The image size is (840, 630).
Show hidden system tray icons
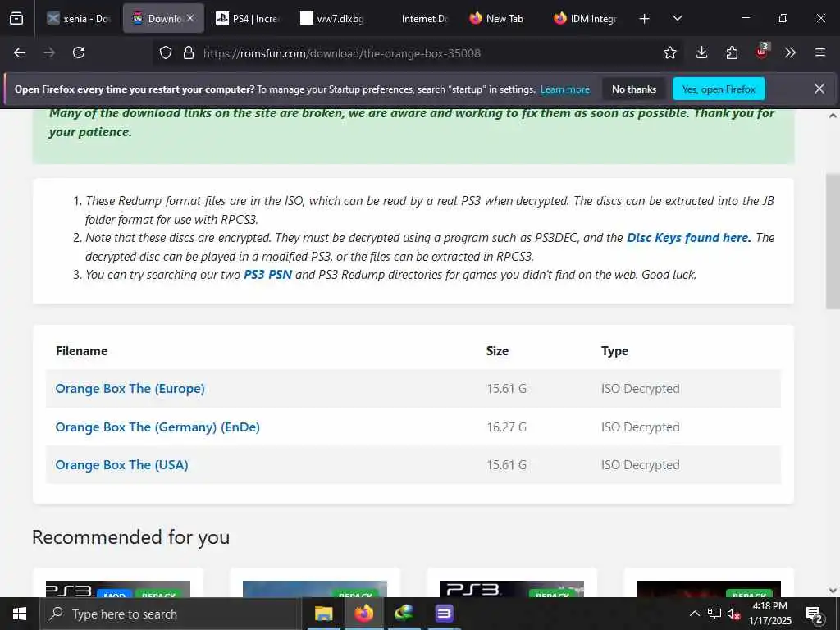tap(694, 614)
